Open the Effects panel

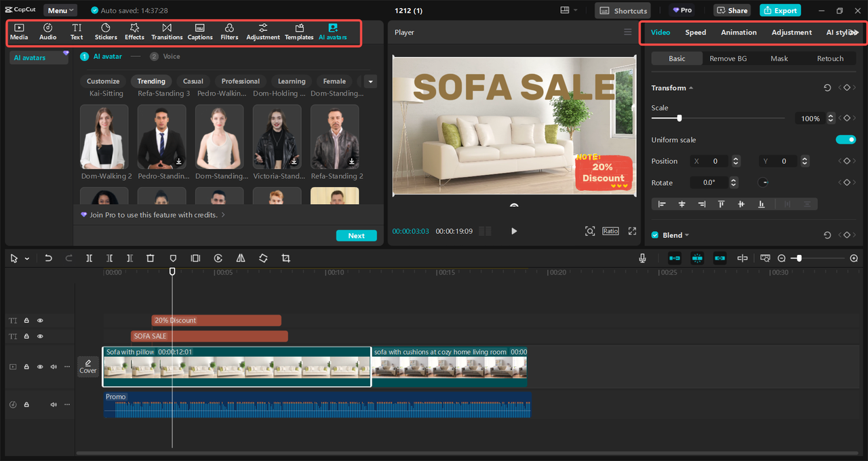(134, 32)
